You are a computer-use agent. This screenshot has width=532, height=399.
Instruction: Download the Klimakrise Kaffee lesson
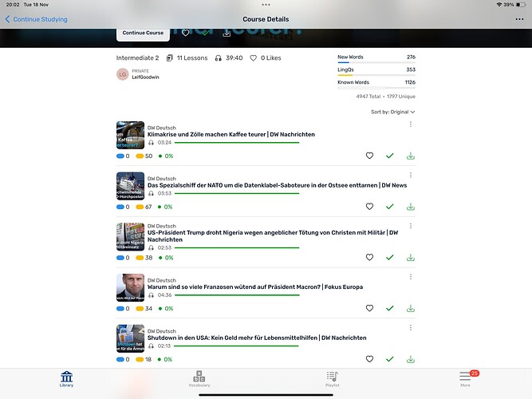[x=411, y=156]
